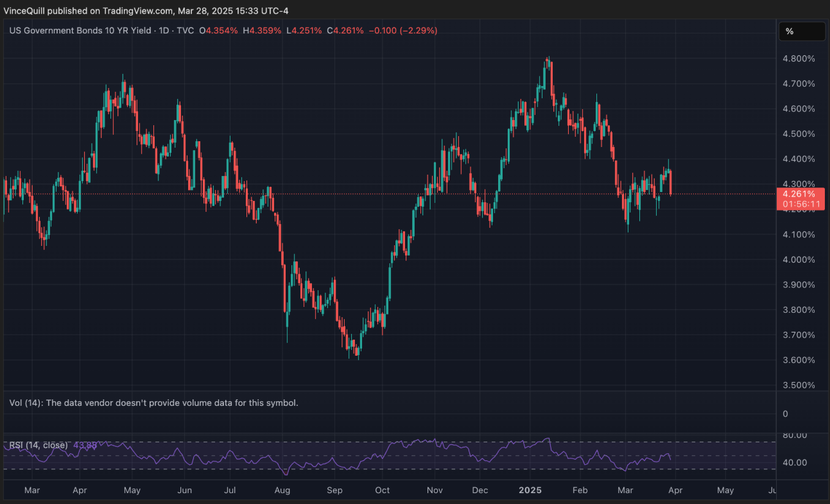Viewport: 830px width, 504px height.
Task: Click the Aug label on the time axis
Action: pyautogui.click(x=282, y=491)
